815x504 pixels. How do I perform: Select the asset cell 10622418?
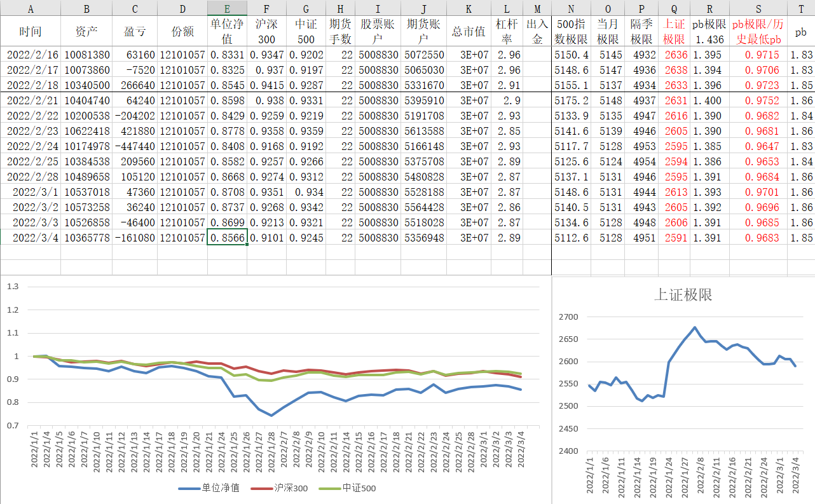tap(86, 131)
